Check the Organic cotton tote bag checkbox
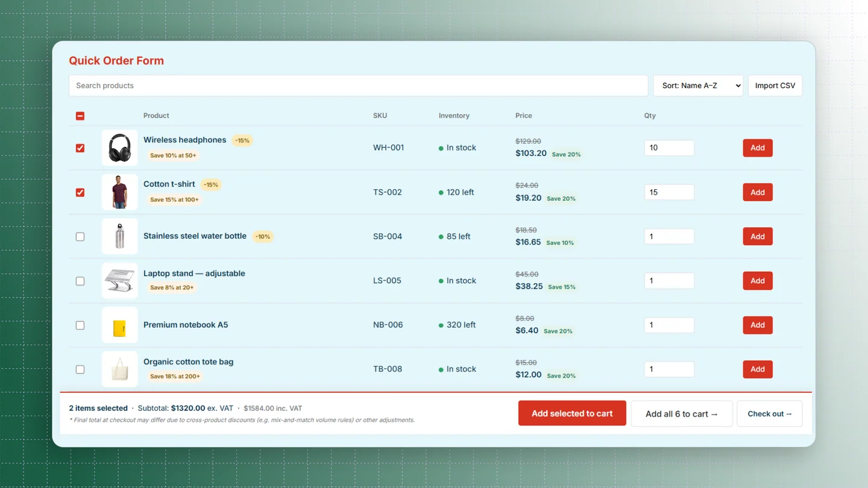Screen dimensions: 868x488 pyautogui.click(x=80, y=369)
